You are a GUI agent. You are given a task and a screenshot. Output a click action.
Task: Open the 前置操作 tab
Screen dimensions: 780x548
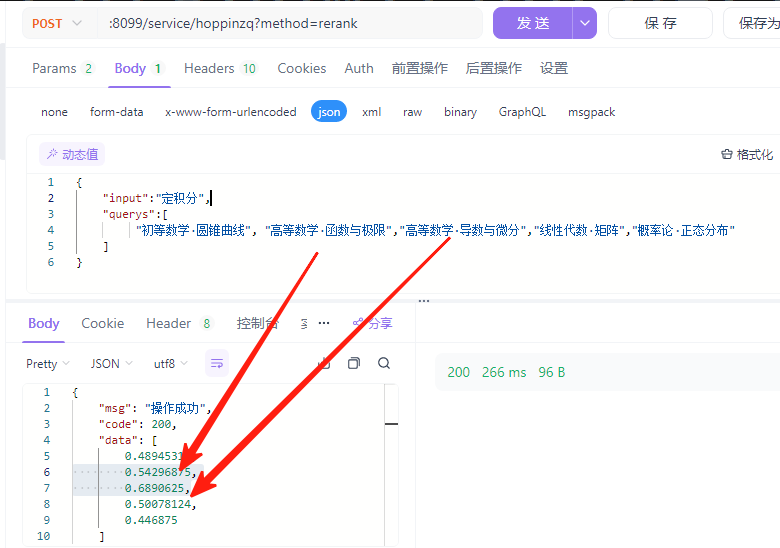point(419,68)
